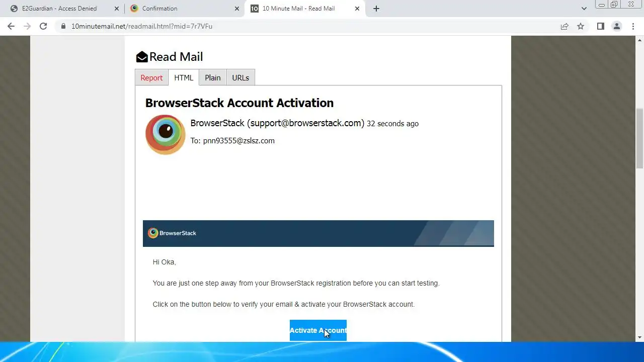
Task: Click the padlock site info icon
Action: click(63, 26)
